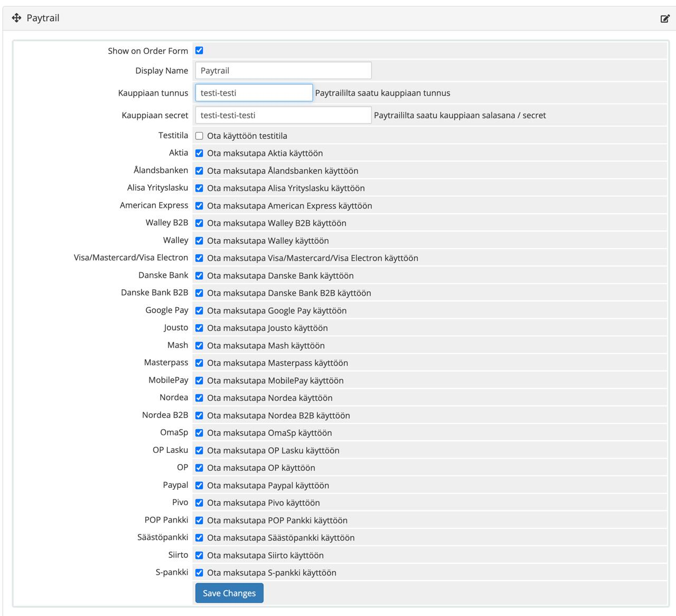
Task: Click the 'Ota maksutapa Google Pay käyttöön' label
Action: click(277, 310)
